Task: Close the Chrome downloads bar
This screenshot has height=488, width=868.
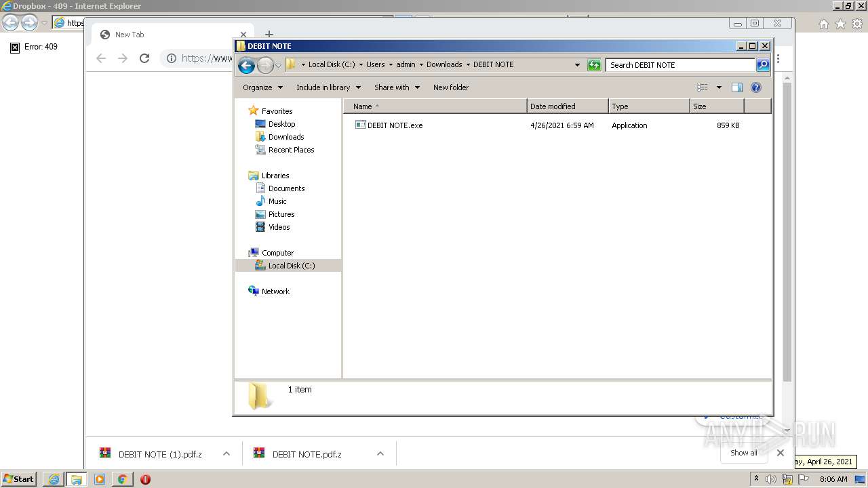Action: (x=781, y=453)
